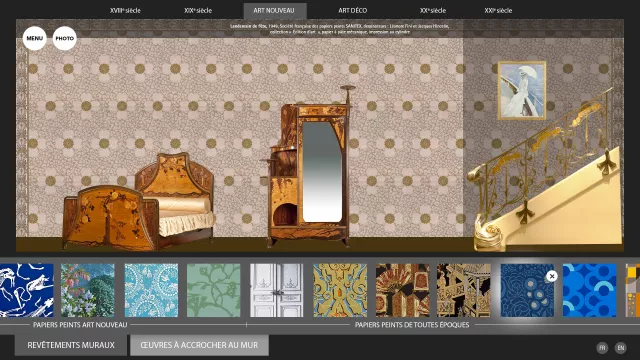Open Revêtements muraux section

click(x=71, y=345)
